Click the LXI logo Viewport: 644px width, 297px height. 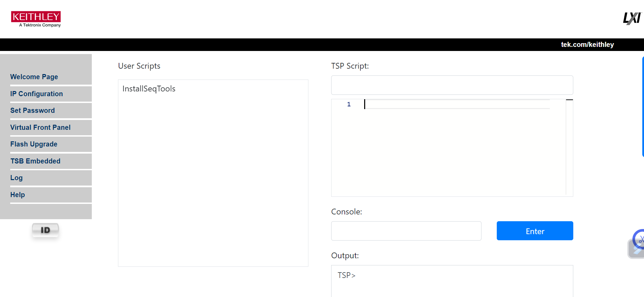632,18
